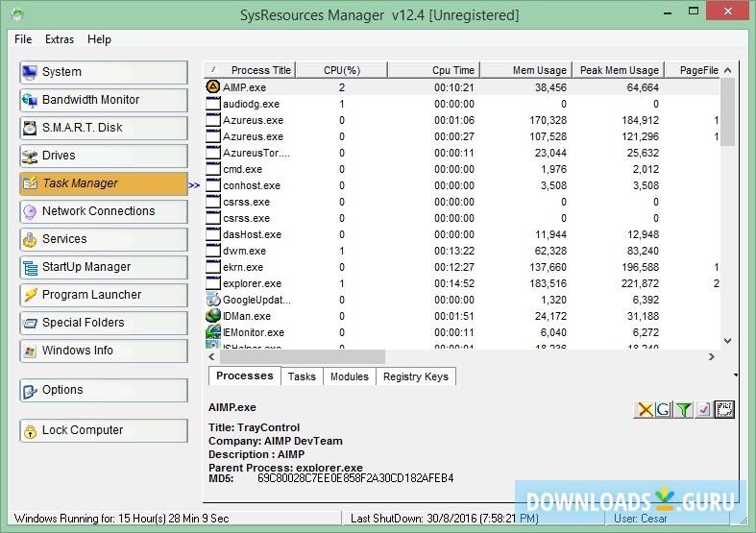Click the Lock Computer padlock icon

[x=30, y=431]
